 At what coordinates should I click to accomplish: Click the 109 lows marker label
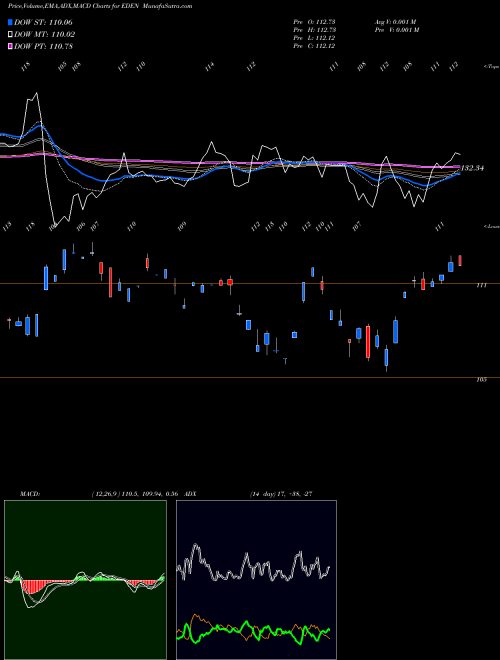(181, 226)
